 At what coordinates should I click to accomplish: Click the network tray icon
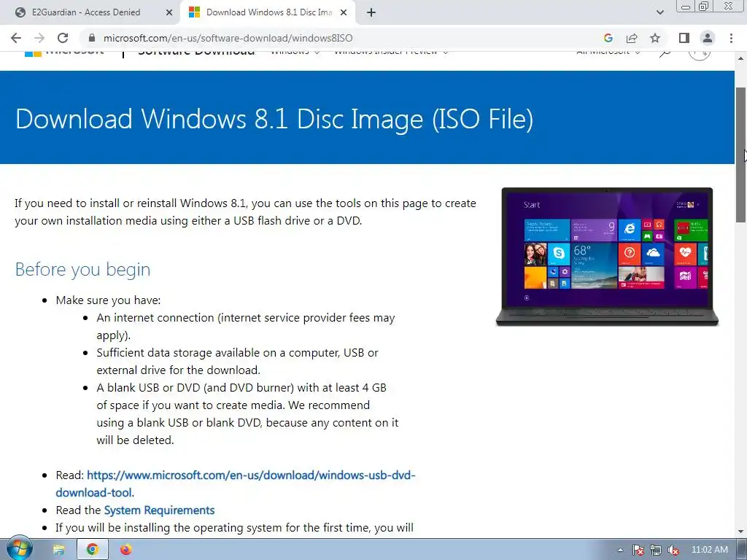click(656, 550)
